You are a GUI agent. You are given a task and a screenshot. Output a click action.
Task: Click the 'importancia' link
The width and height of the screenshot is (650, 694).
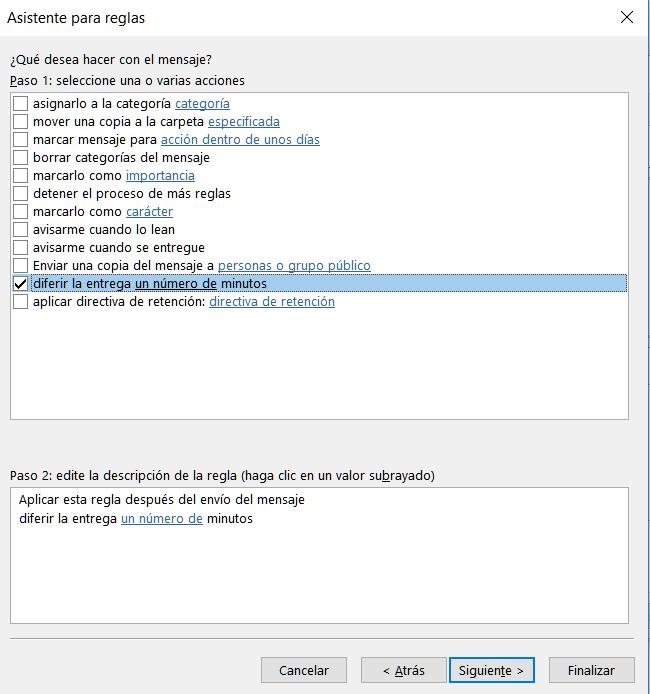(160, 176)
